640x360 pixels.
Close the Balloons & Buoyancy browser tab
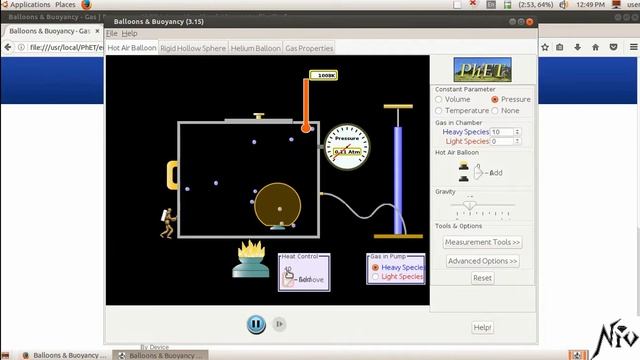click(x=97, y=31)
